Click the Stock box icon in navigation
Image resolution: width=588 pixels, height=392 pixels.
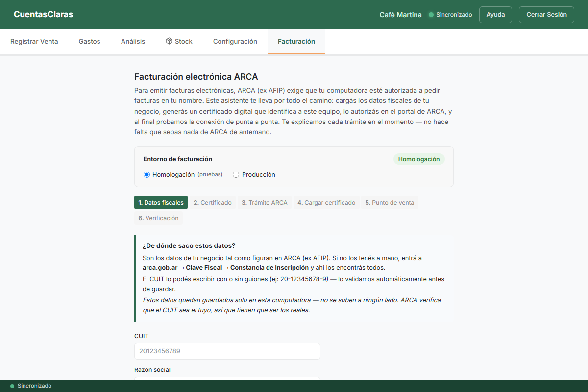169,41
